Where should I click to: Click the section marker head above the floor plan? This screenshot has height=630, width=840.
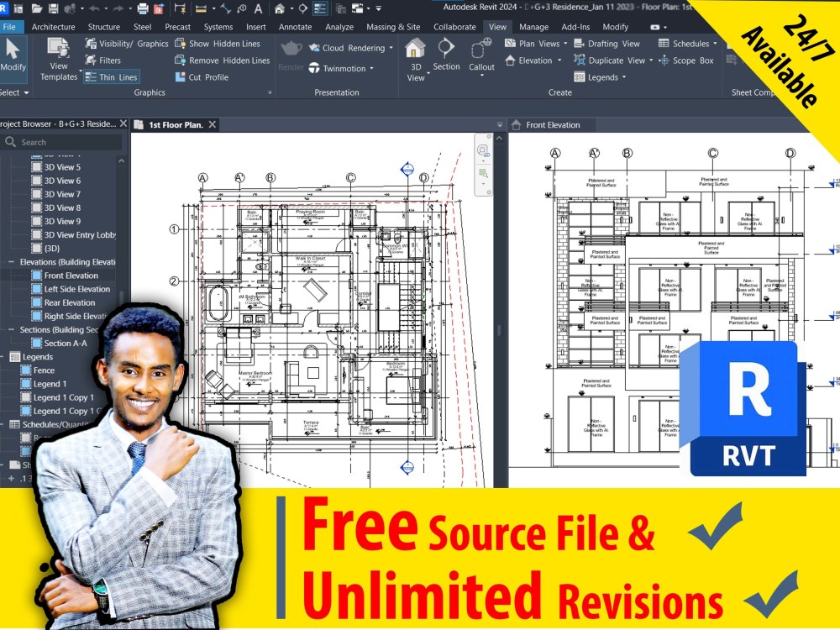(x=407, y=170)
